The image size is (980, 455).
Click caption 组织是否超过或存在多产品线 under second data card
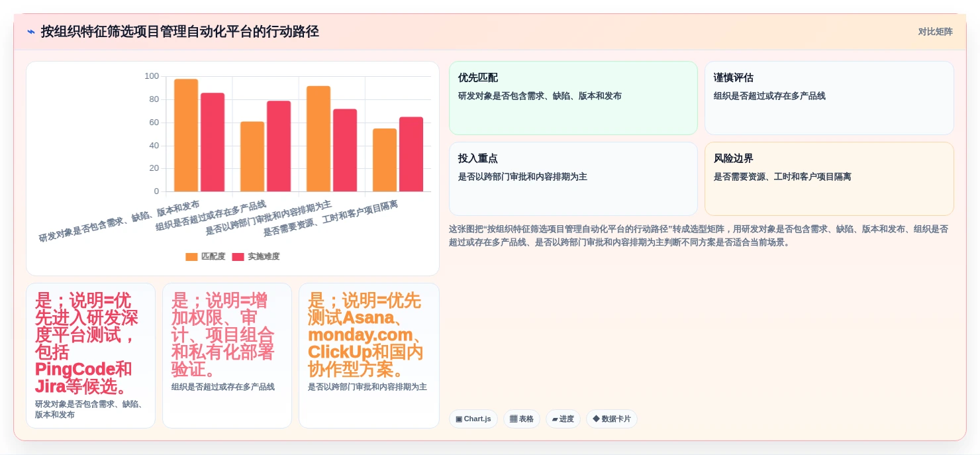(x=223, y=387)
